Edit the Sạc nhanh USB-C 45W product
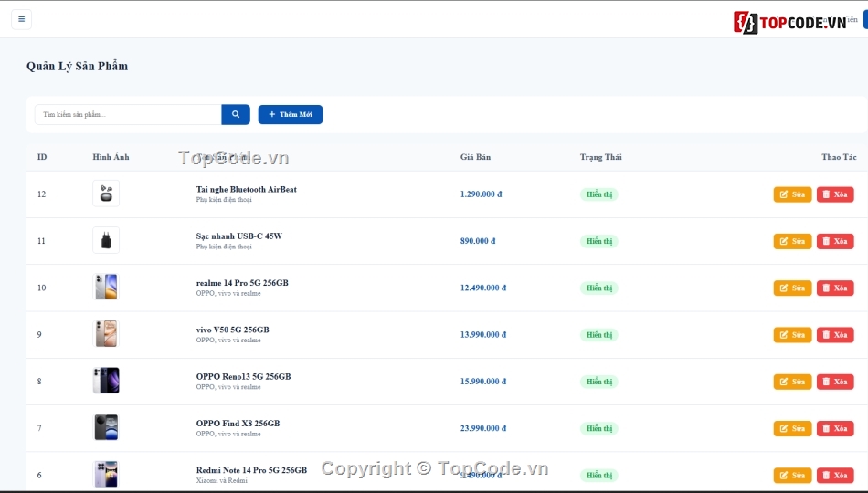 click(793, 241)
